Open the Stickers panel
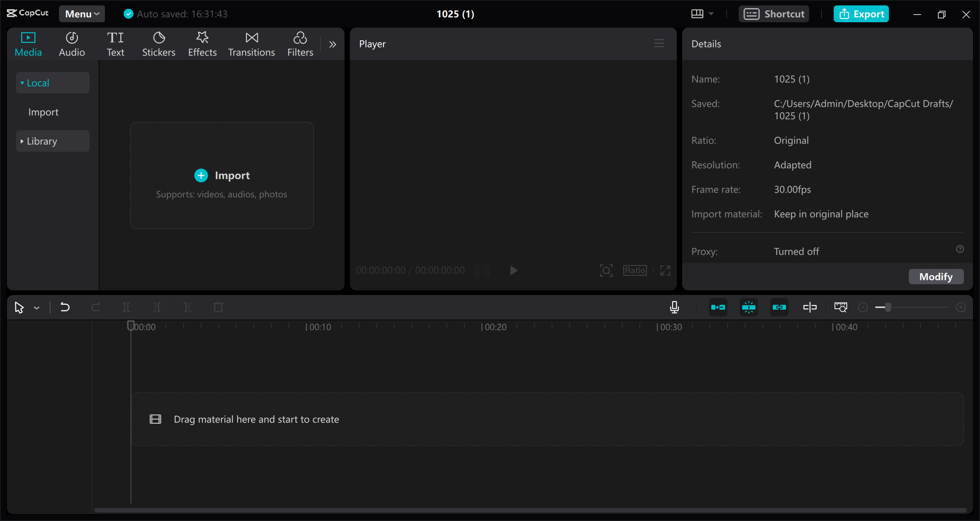This screenshot has height=521, width=980. pos(158,43)
